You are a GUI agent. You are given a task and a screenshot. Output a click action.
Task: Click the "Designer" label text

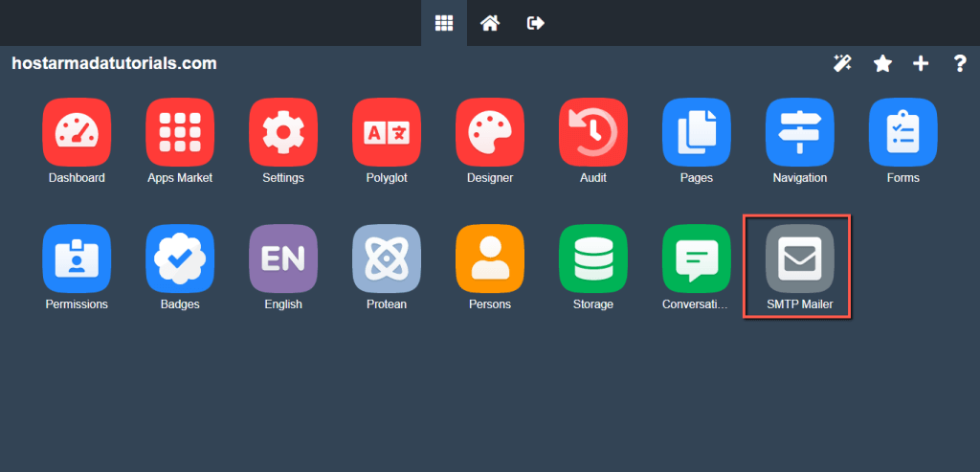tap(490, 178)
